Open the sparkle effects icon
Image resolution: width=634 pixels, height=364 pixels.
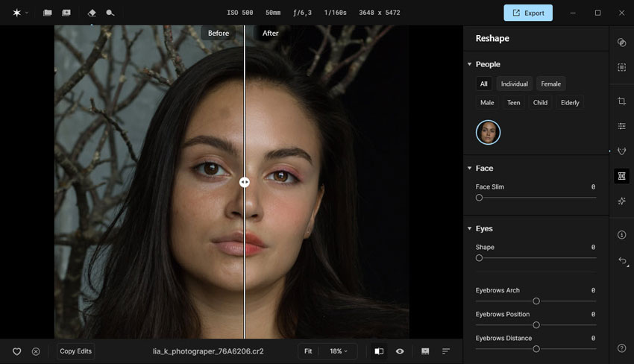(621, 201)
